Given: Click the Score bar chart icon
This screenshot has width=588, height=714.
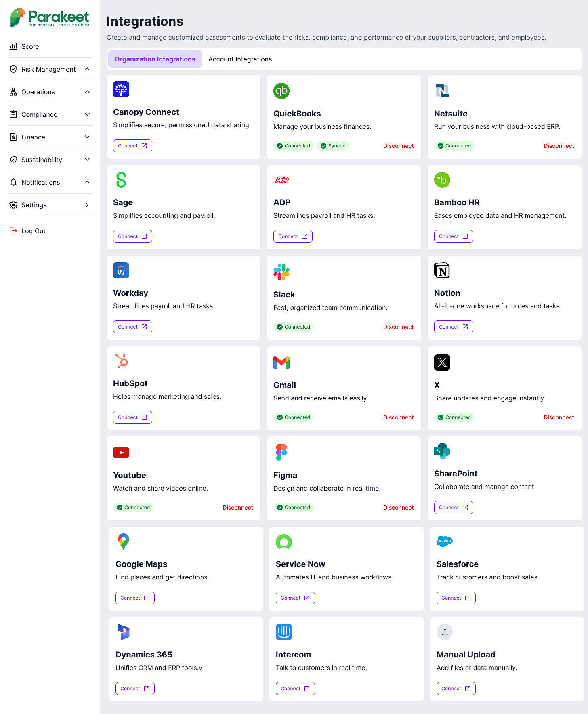Looking at the screenshot, I should 13,46.
